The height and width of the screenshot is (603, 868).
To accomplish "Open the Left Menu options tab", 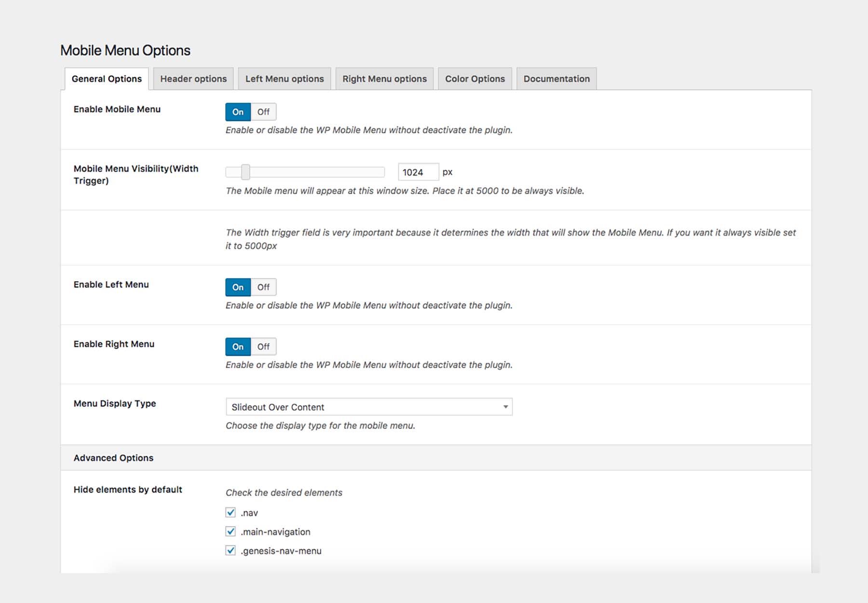I will click(x=285, y=79).
